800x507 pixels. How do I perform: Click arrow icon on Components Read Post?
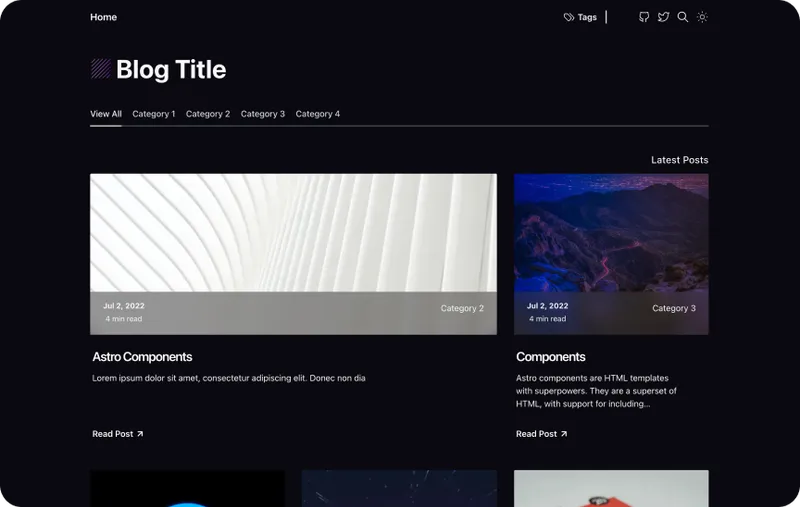click(564, 434)
